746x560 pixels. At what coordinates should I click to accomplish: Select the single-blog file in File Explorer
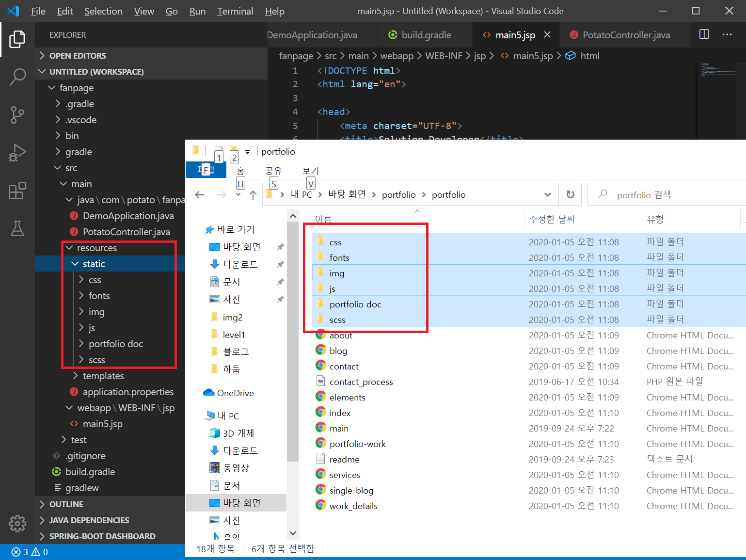[x=351, y=490]
